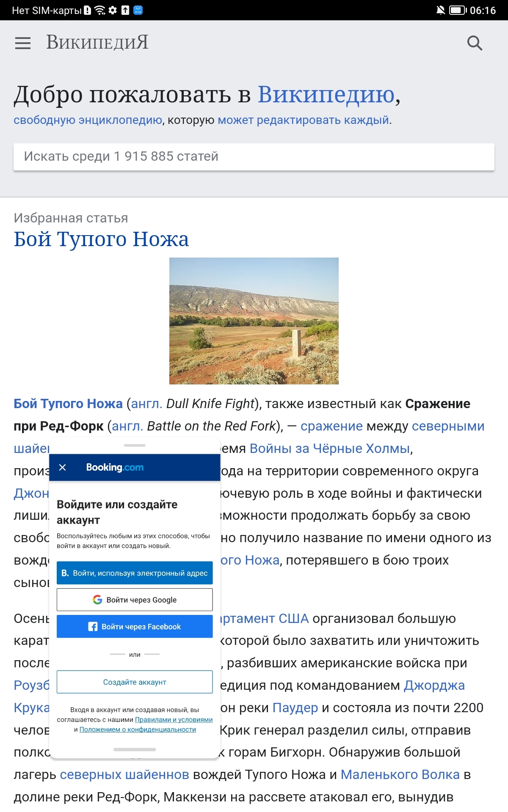
Task: Sign in using email address button
Action: point(135,573)
